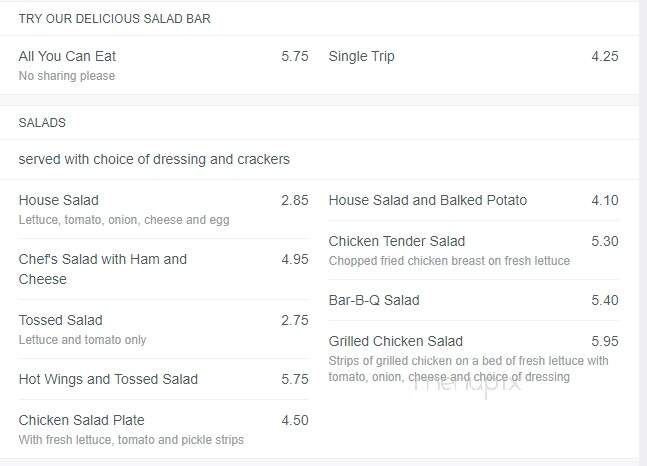
Task: Click the page's vertical scrollbar
Action: (643, 233)
